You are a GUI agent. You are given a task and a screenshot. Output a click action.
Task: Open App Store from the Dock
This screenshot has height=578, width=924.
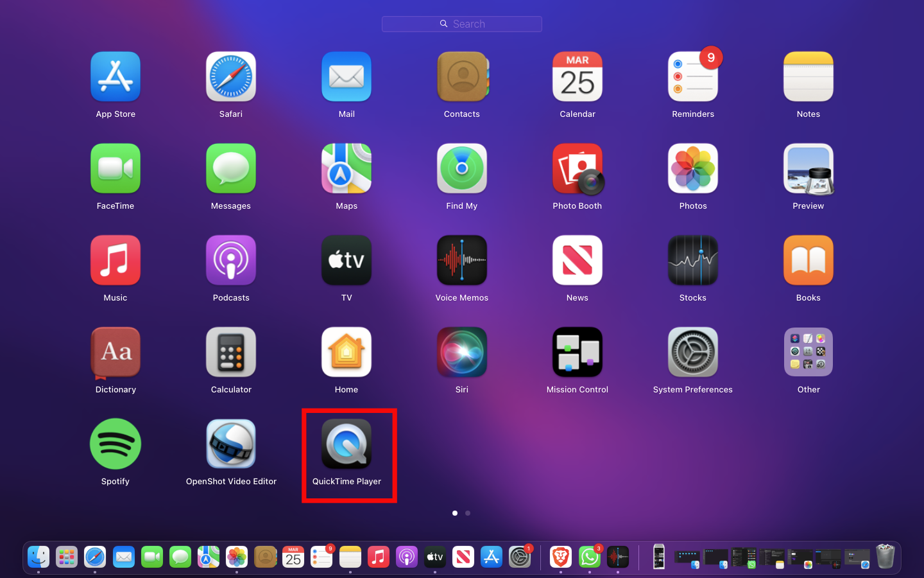click(492, 557)
